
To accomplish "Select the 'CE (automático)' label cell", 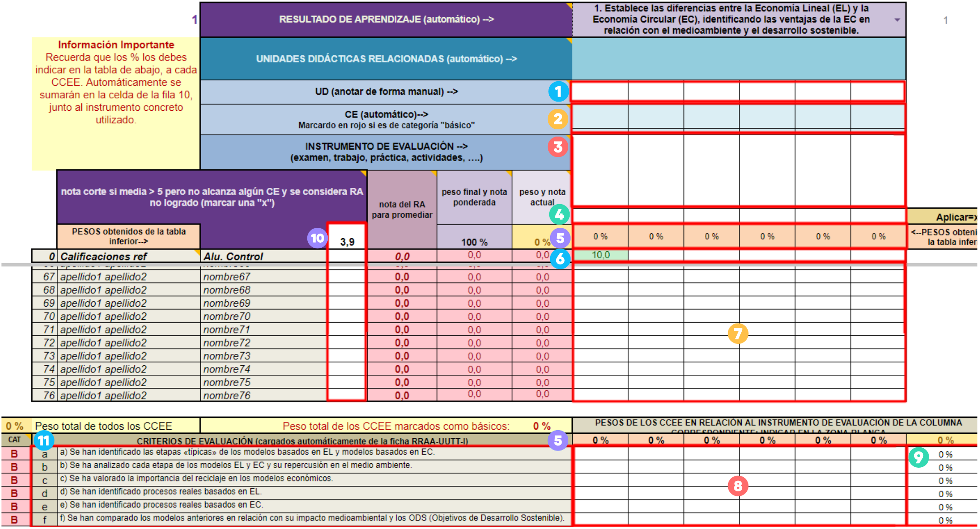I will [x=386, y=119].
